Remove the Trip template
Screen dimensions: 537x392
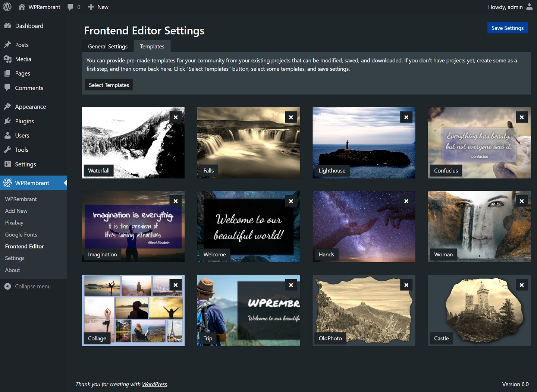[x=291, y=285]
